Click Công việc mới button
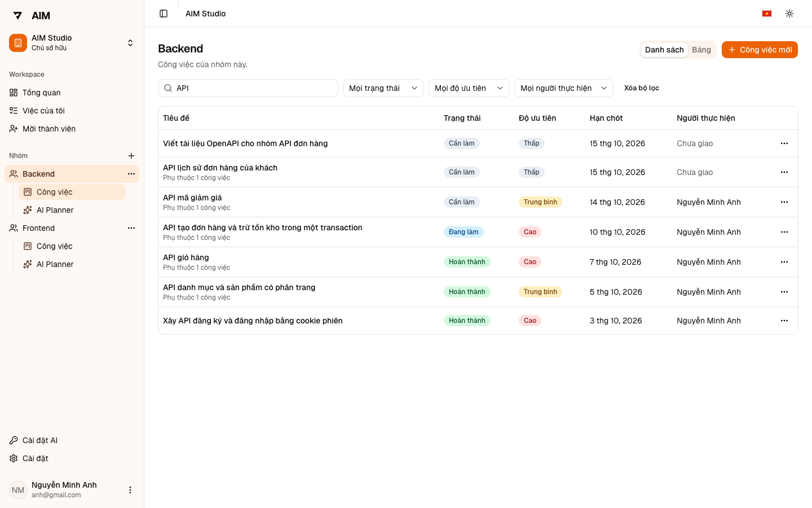Screen dimensions: 812x508 click(x=760, y=50)
